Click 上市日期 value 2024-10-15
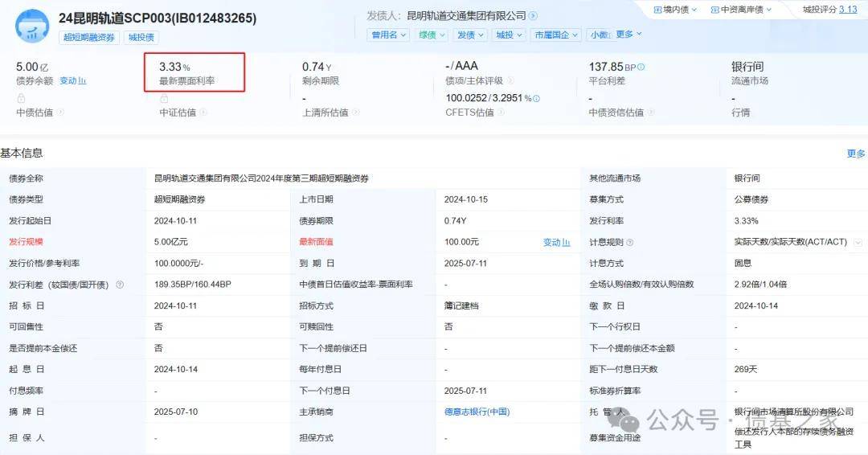 [x=465, y=199]
